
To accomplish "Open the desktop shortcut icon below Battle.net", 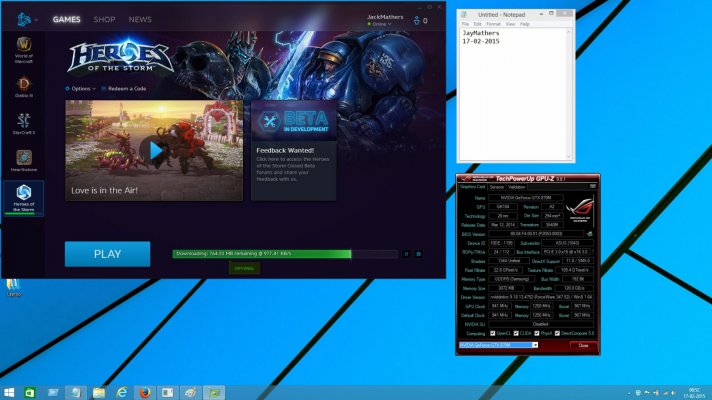I will (x=13, y=287).
